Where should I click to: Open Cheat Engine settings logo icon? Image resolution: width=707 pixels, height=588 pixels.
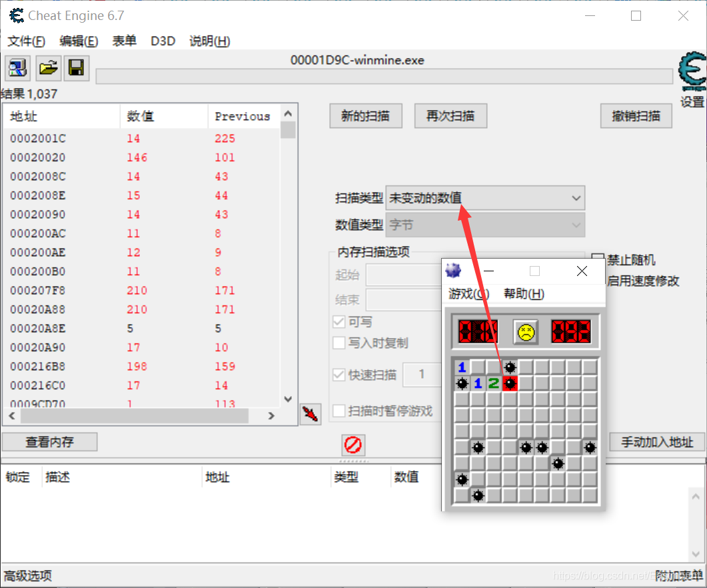[692, 72]
